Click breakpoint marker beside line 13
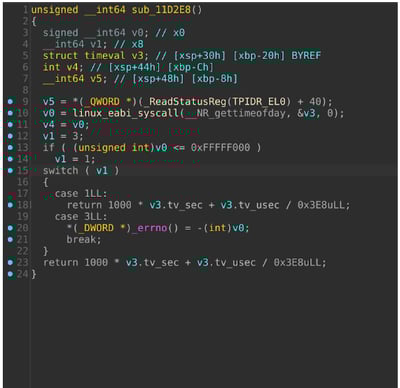Screen dimensions: 400x388 point(10,147)
